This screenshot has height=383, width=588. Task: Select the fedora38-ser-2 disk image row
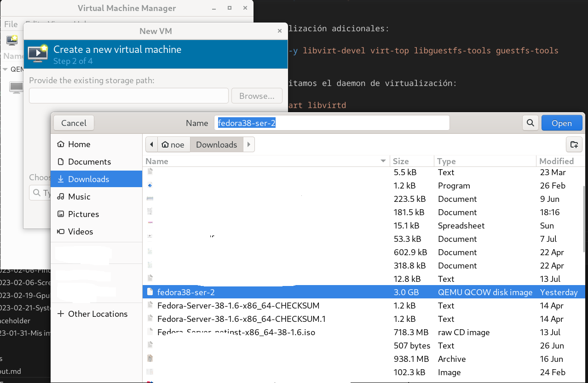363,292
